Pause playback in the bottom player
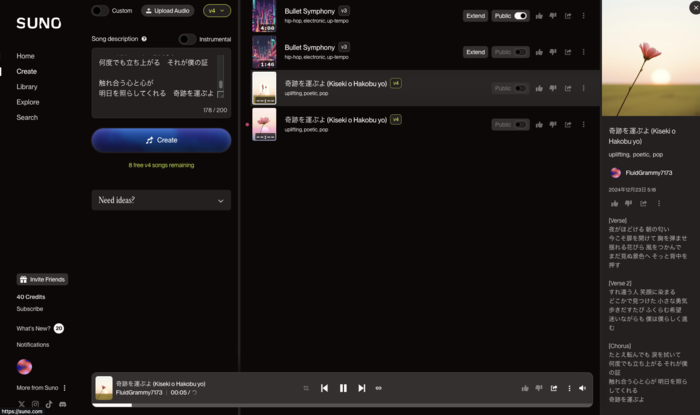 click(343, 388)
